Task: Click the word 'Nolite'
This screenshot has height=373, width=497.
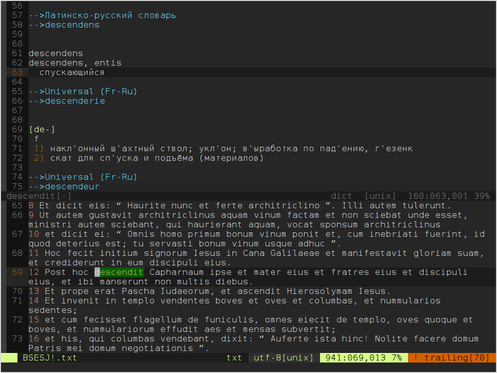Action: 391,339
